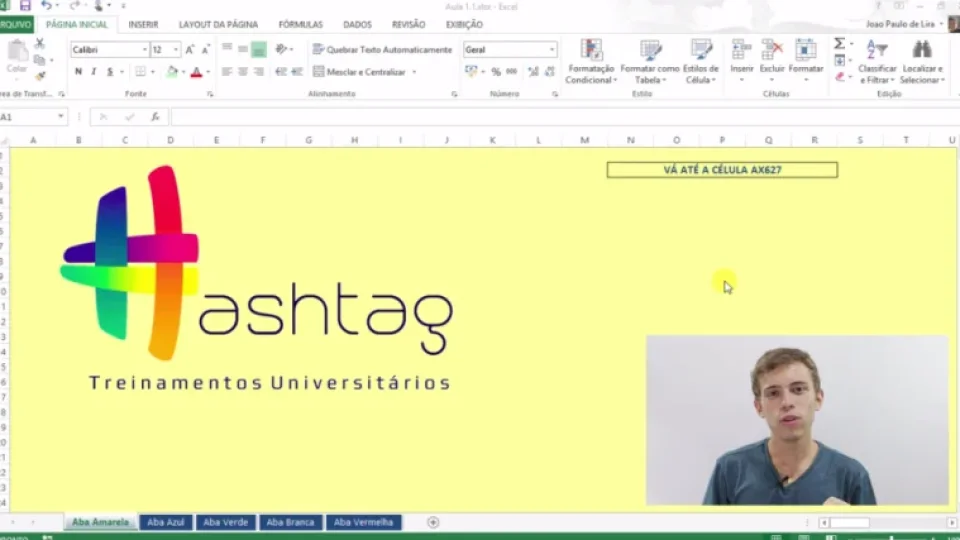This screenshot has width=960, height=540.
Task: Switch to INSERIR ribbon tab
Action: (143, 24)
